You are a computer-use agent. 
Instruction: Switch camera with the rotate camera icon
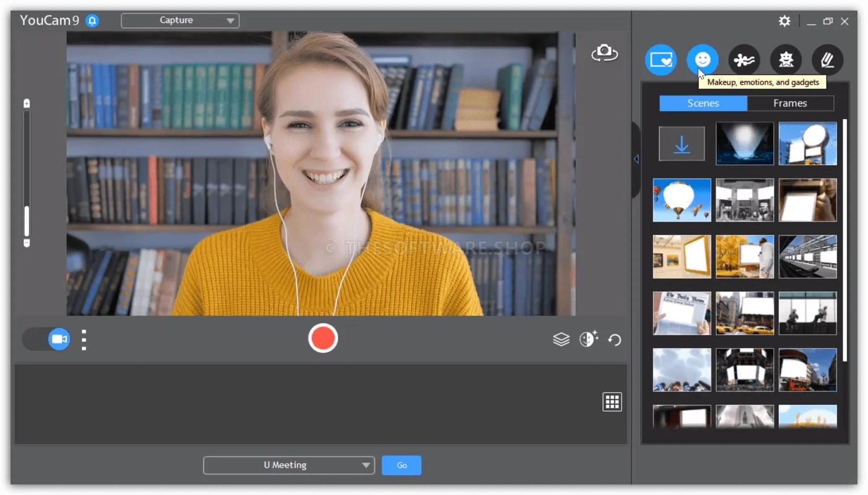pyautogui.click(x=604, y=53)
